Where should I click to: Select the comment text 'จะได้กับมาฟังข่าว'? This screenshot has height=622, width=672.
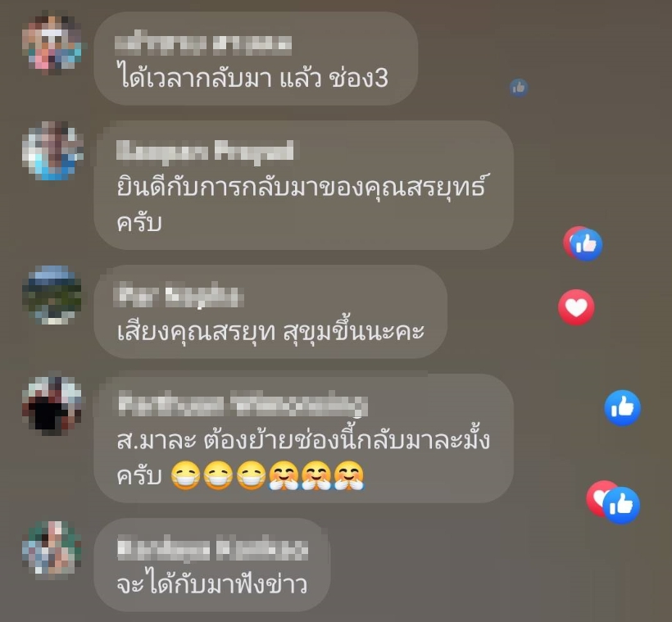click(x=211, y=582)
